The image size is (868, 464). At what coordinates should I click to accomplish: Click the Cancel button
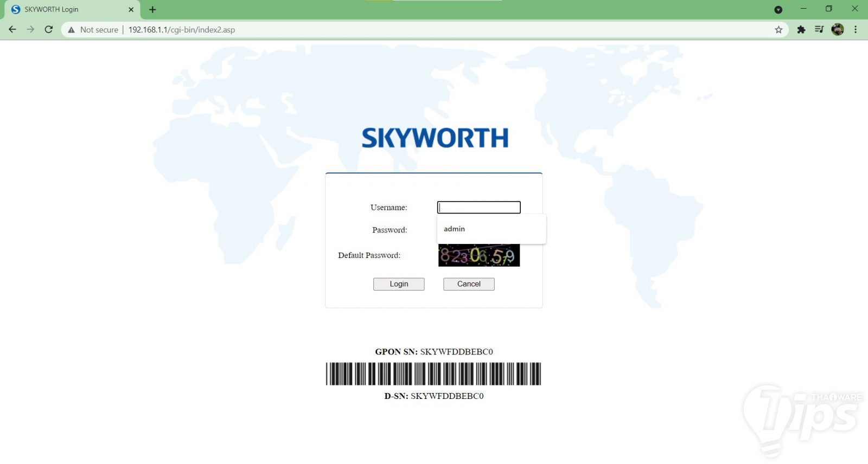(x=469, y=284)
